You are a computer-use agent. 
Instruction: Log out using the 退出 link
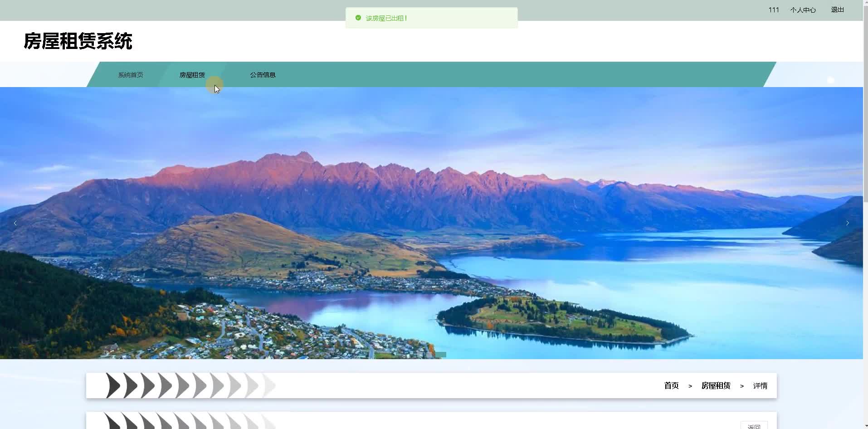837,10
